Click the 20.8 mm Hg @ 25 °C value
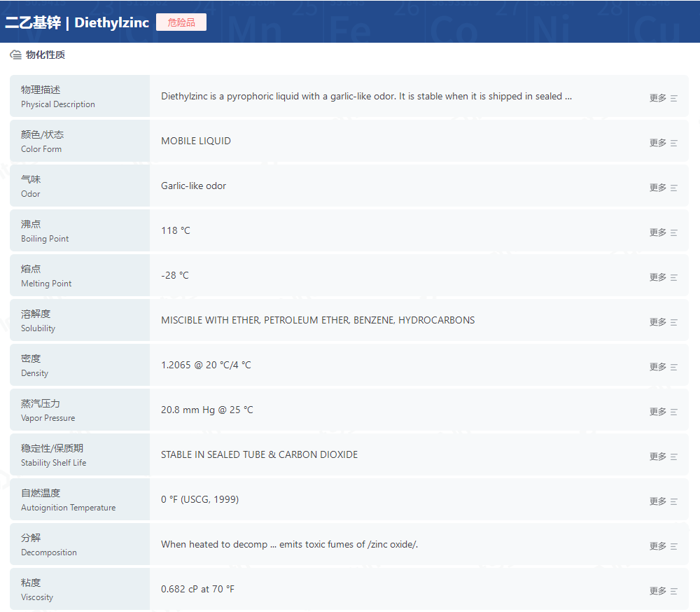Image resolution: width=700 pixels, height=612 pixels. (x=206, y=410)
